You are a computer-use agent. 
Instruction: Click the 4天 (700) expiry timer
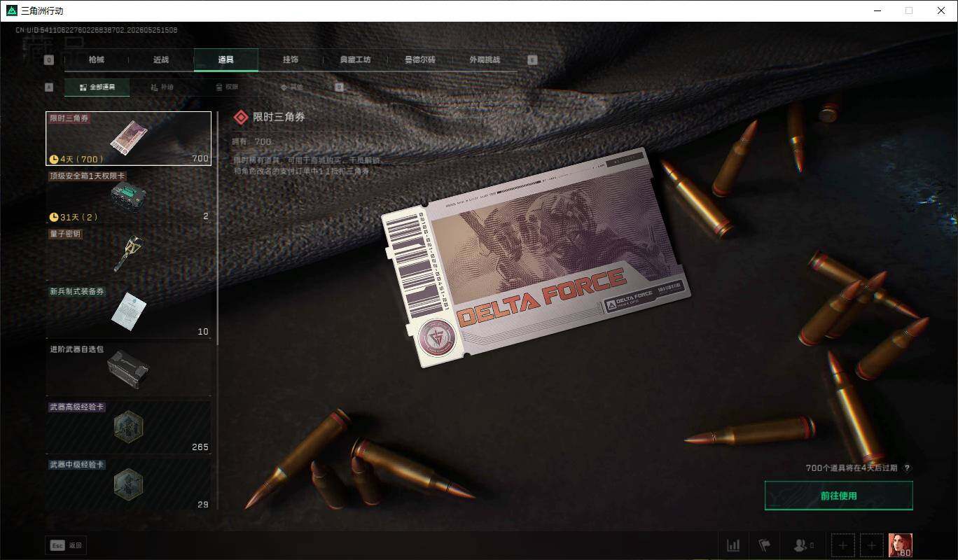76,159
